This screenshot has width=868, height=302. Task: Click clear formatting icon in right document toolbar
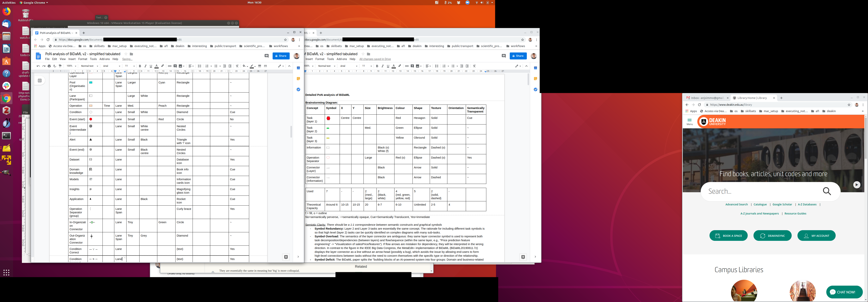tap(474, 66)
